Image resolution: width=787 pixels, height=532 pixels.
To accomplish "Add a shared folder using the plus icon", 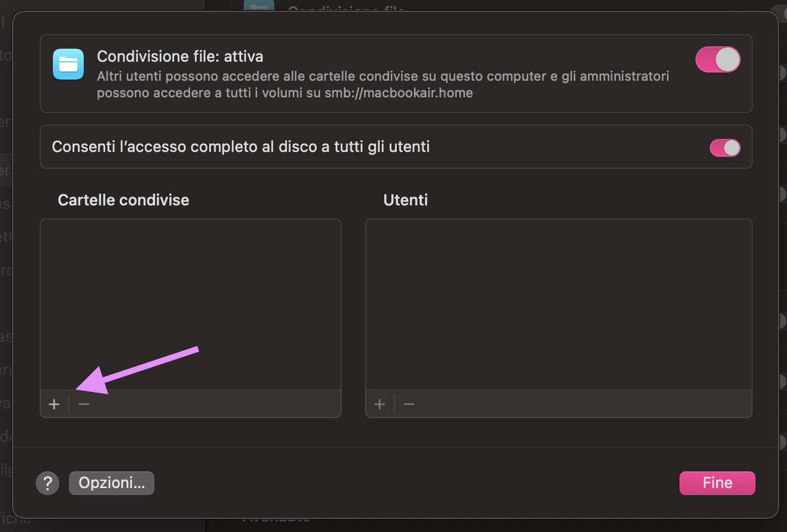I will (x=54, y=404).
